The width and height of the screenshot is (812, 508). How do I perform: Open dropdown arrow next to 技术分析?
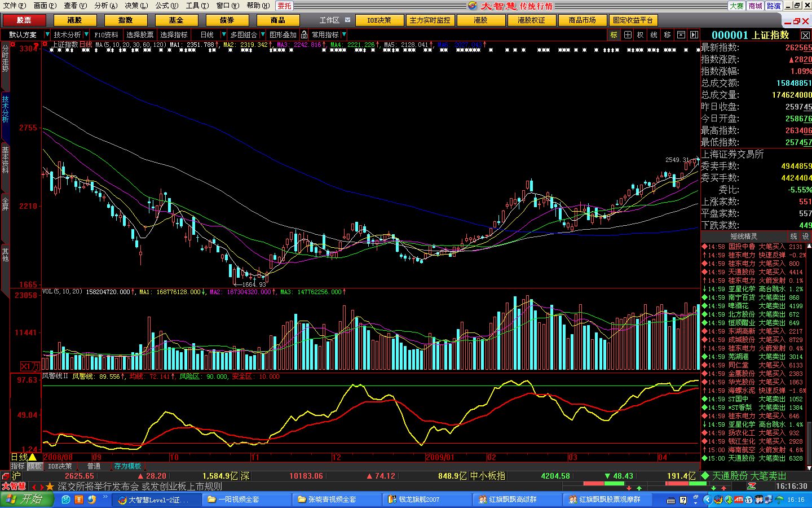[x=86, y=35]
